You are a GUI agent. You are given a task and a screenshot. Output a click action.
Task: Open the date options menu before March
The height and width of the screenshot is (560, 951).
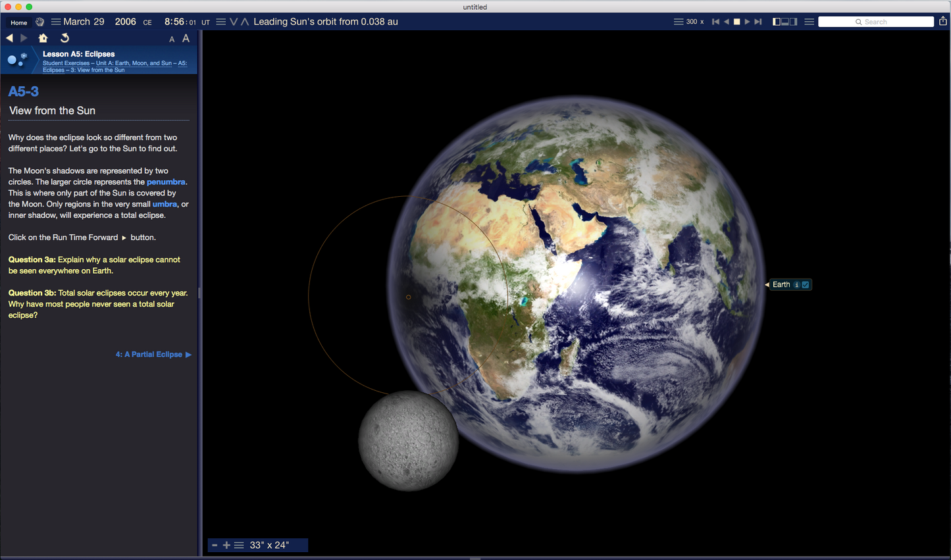(56, 22)
